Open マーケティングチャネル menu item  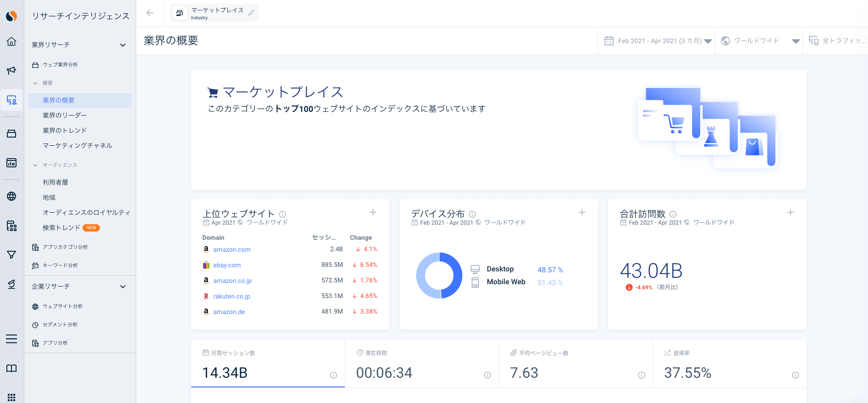77,146
